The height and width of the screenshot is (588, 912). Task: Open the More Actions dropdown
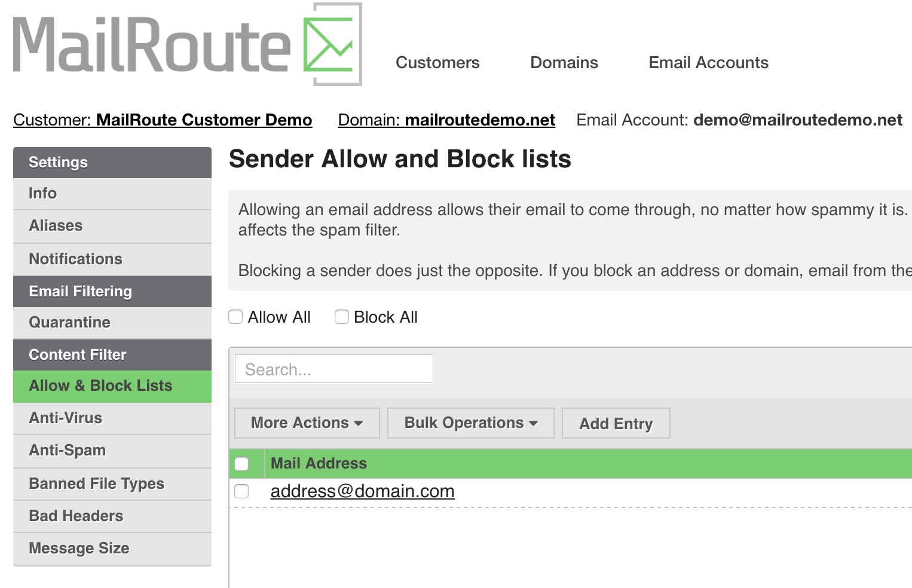307,423
